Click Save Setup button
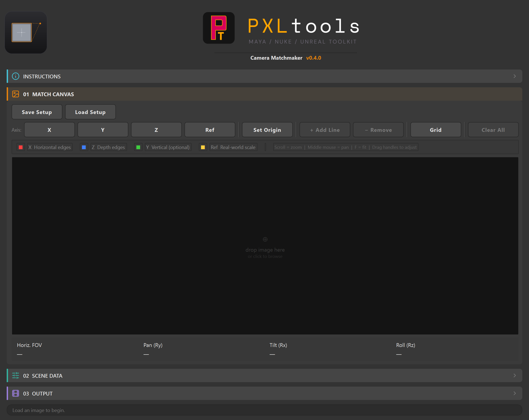 [x=37, y=112]
